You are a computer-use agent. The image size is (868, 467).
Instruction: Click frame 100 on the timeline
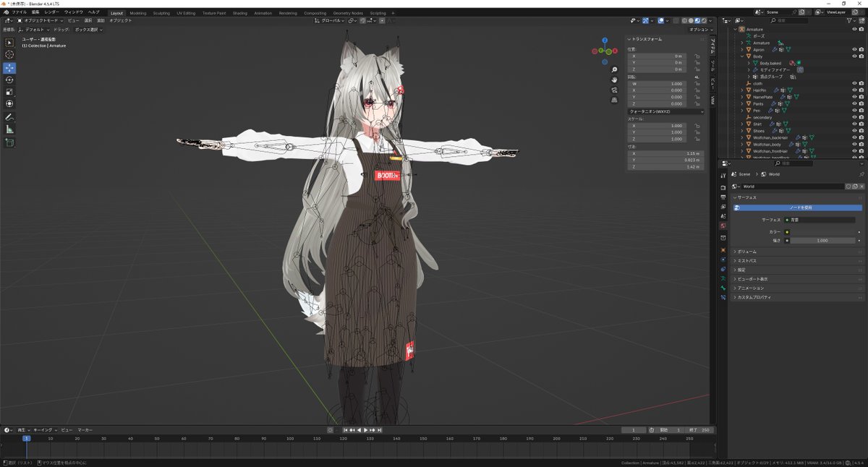click(290, 438)
